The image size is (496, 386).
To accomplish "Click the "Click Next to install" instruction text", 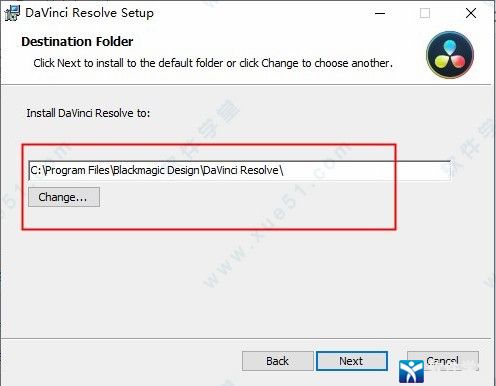I will [x=213, y=63].
